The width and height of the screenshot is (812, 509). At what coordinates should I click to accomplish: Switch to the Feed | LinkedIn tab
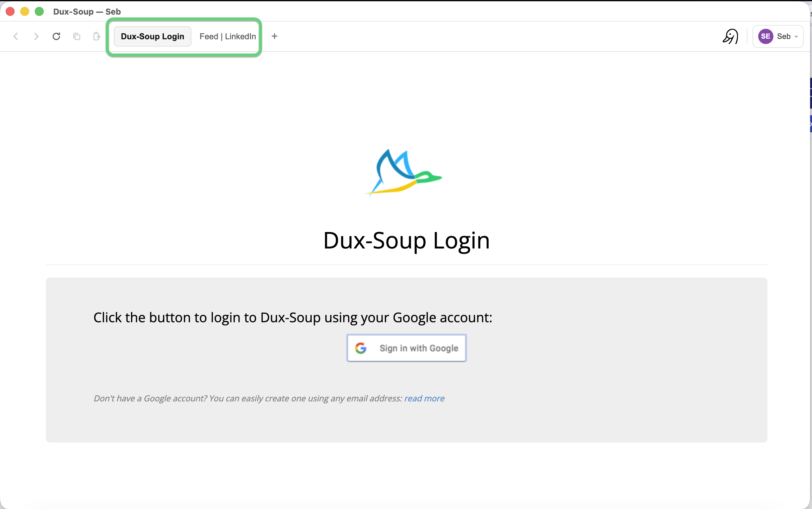pos(228,36)
